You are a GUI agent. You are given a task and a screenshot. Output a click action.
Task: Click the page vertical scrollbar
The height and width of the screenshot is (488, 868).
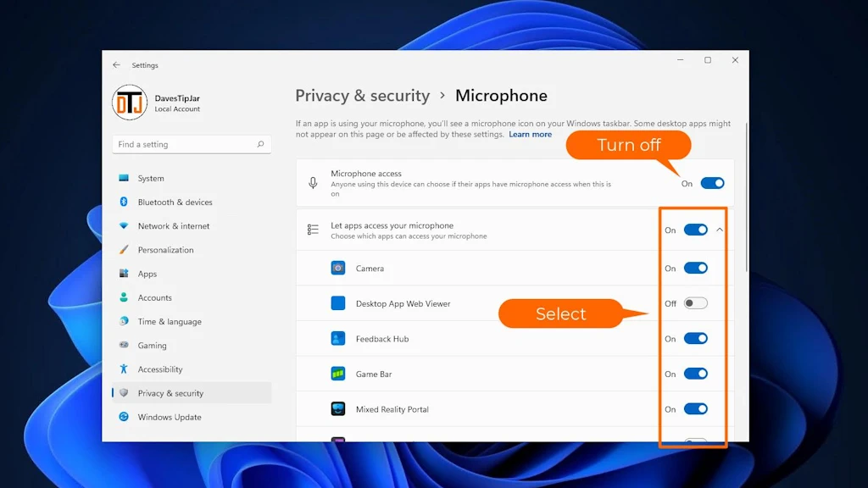[746, 197]
